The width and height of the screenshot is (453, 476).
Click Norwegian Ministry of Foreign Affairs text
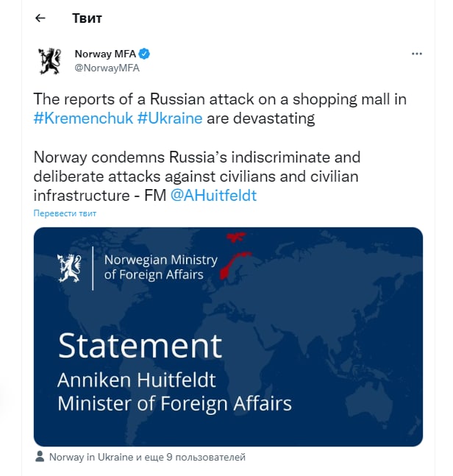pos(161,268)
